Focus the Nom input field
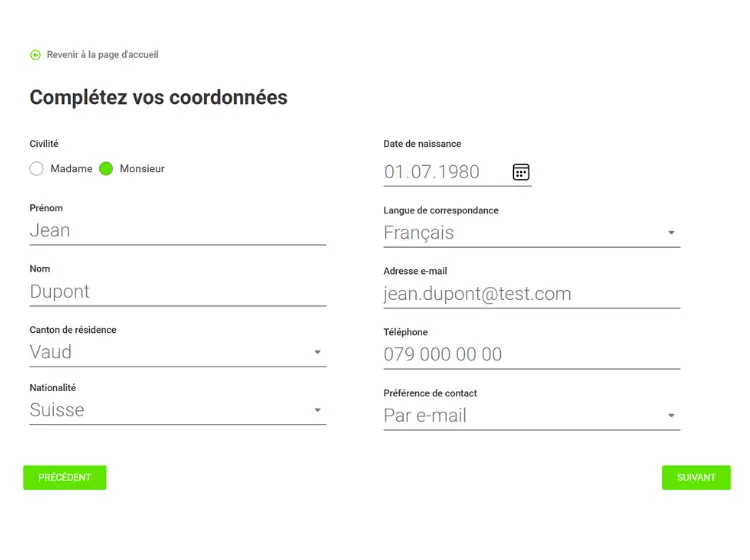The width and height of the screenshot is (750, 560). pos(177,292)
